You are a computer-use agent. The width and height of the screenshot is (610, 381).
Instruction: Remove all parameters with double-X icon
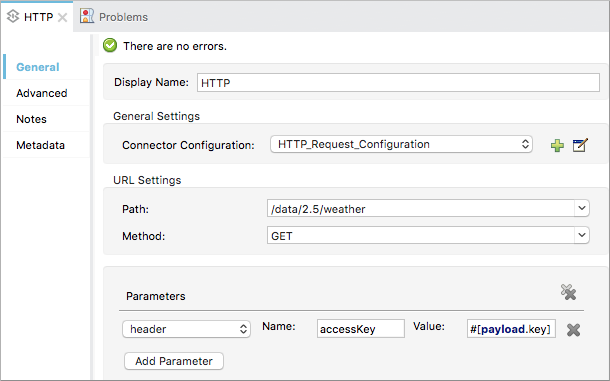[568, 292]
